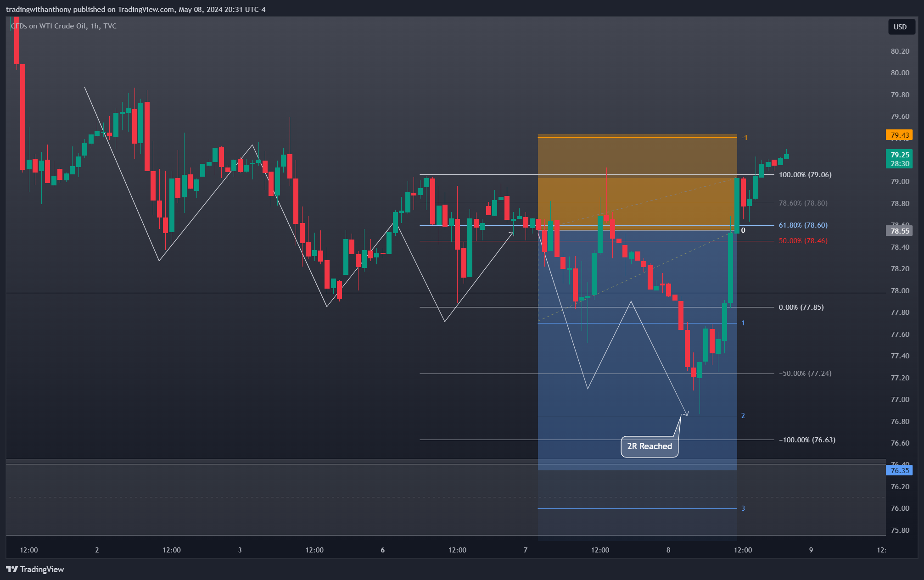Viewport: 924px width, 580px height.
Task: Click the 79.43 orange price label
Action: click(x=899, y=135)
